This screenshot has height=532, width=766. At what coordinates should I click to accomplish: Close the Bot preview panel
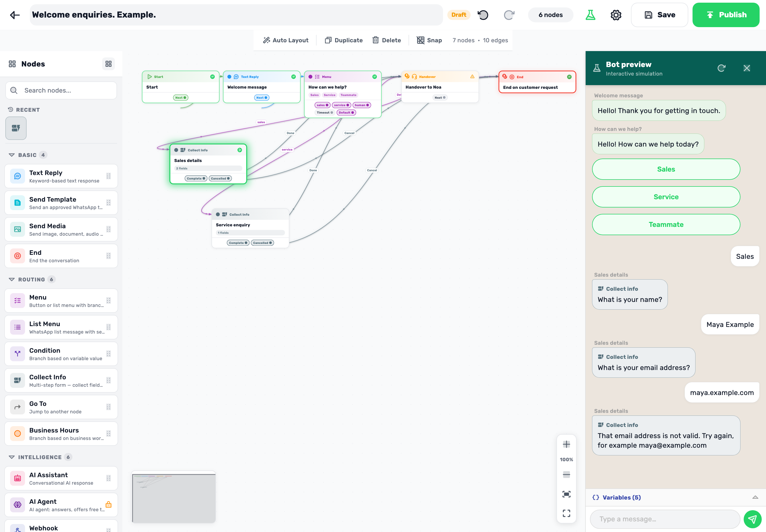[747, 68]
